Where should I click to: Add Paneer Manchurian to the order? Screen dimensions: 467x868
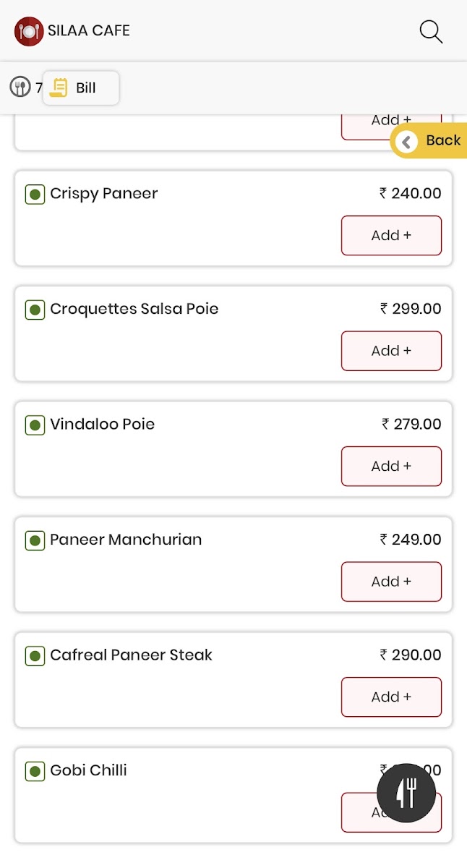pyautogui.click(x=391, y=582)
